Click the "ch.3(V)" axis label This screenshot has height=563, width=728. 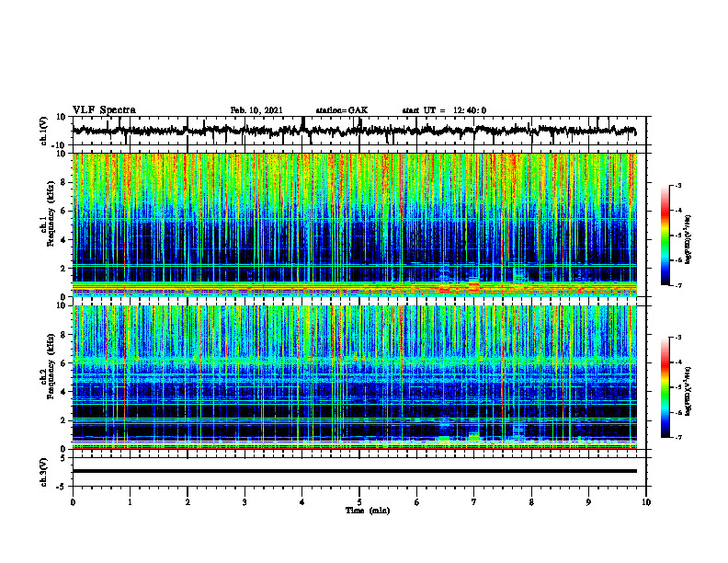tap(44, 472)
